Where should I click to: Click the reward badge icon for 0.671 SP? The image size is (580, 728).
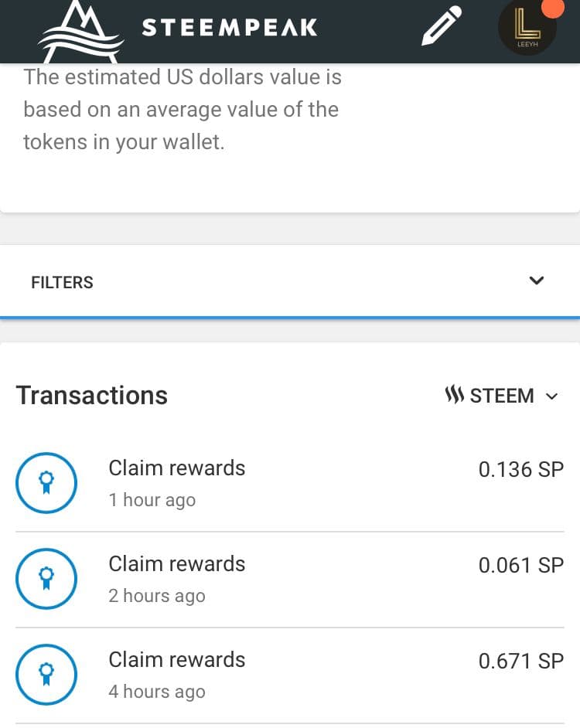pyautogui.click(x=46, y=675)
